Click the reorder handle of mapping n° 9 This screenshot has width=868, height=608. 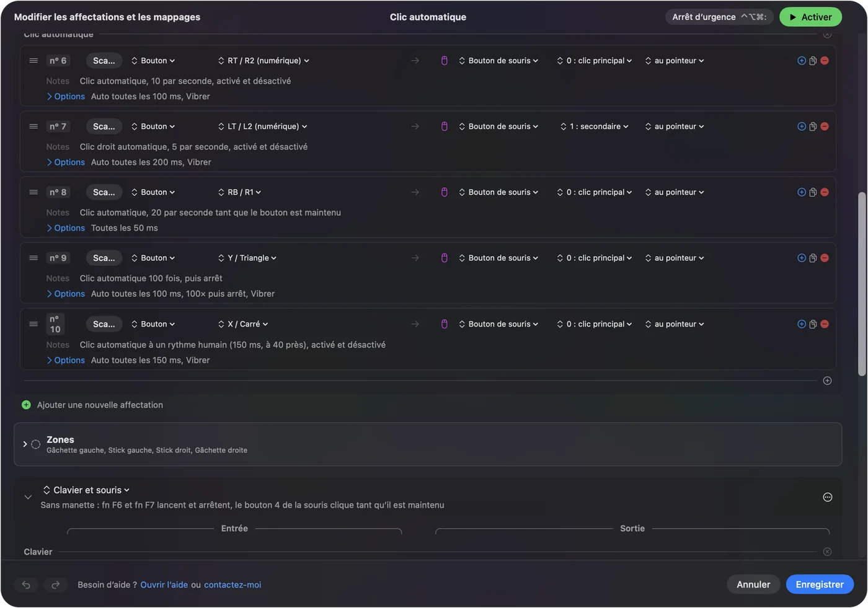pyautogui.click(x=33, y=258)
